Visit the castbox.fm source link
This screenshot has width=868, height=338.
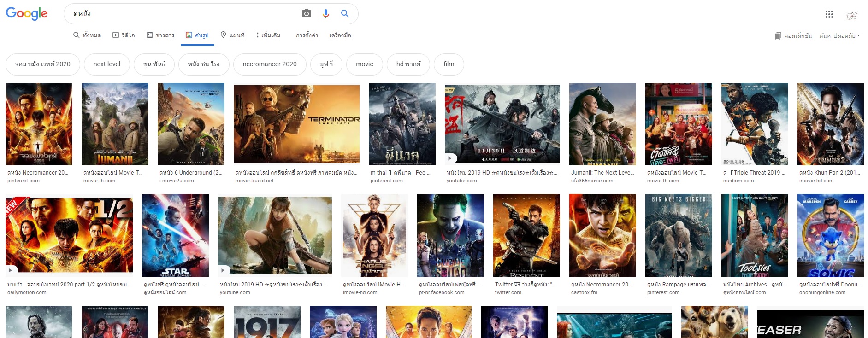click(584, 293)
